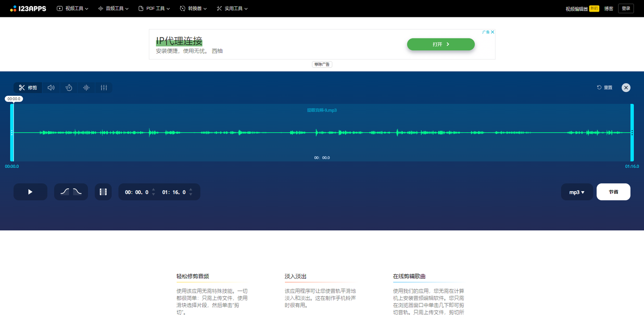Viewport: 644px width, 315px height.
Task: Click the start time field 00:00.0
Action: pos(137,192)
